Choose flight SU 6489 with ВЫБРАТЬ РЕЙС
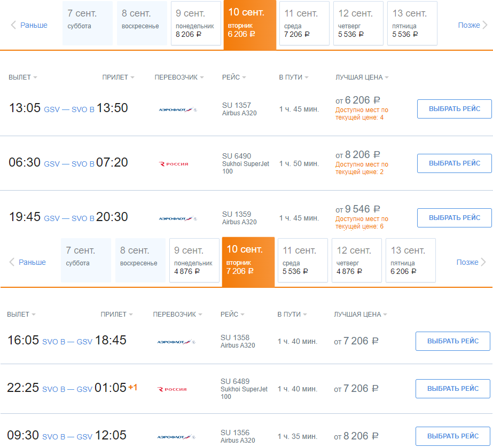This screenshot has height=448, width=493. 453,389
